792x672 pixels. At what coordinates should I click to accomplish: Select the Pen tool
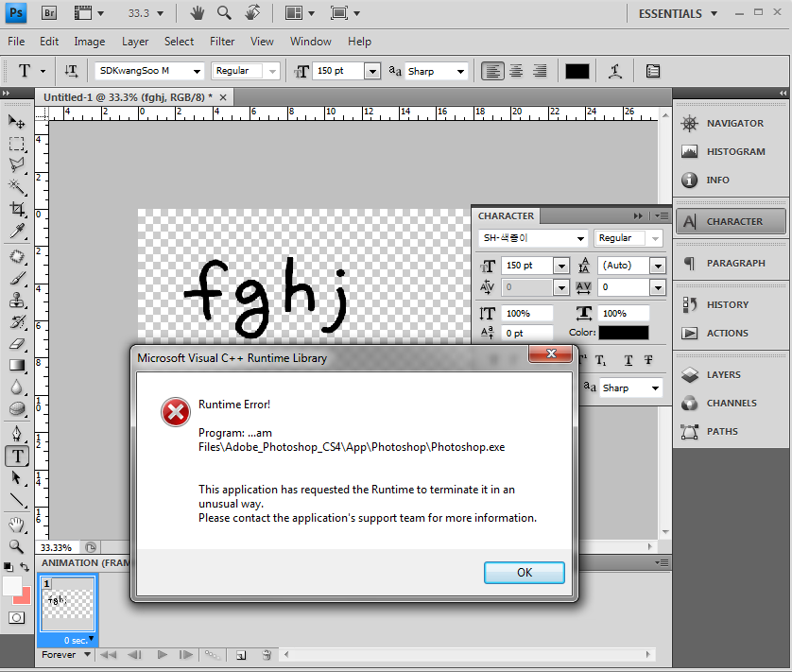point(16,434)
